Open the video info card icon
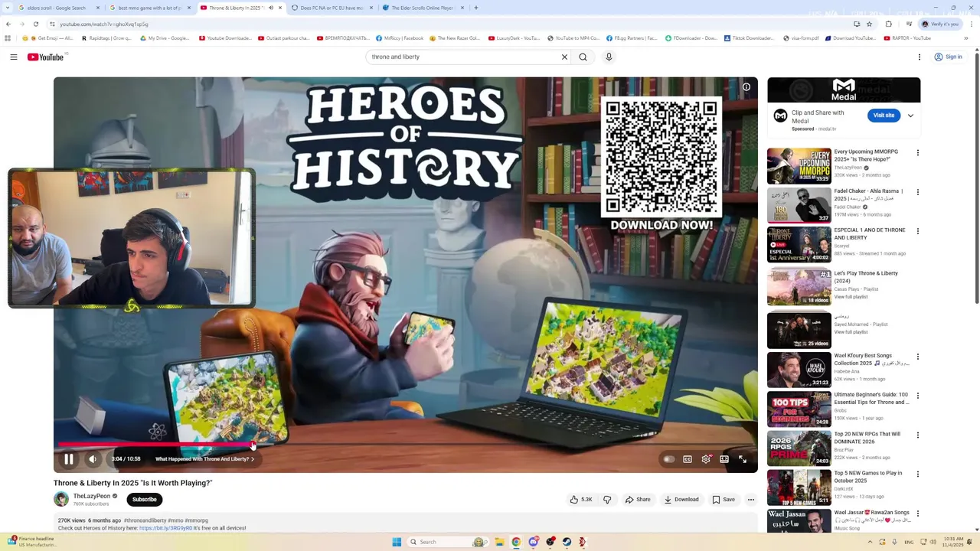The height and width of the screenshot is (551, 980). pos(746,87)
